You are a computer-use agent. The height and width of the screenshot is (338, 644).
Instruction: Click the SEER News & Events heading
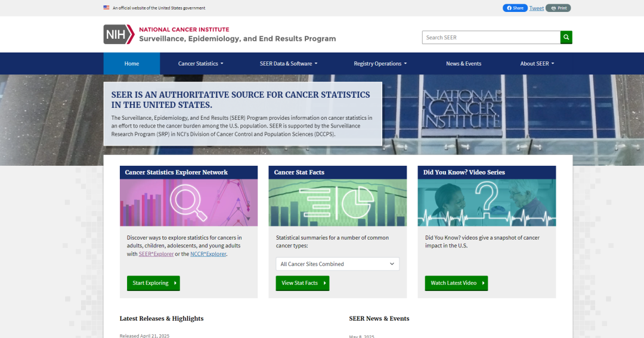tap(379, 318)
